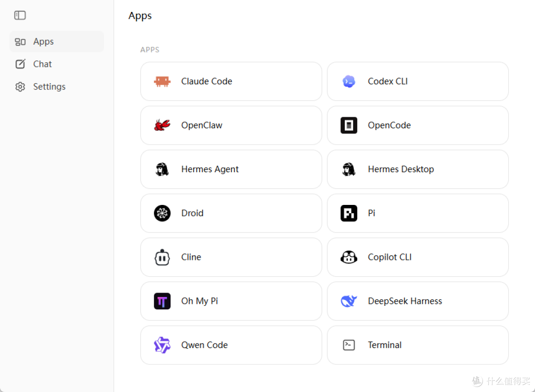
Task: Go to Settings in the sidebar
Action: point(56,87)
